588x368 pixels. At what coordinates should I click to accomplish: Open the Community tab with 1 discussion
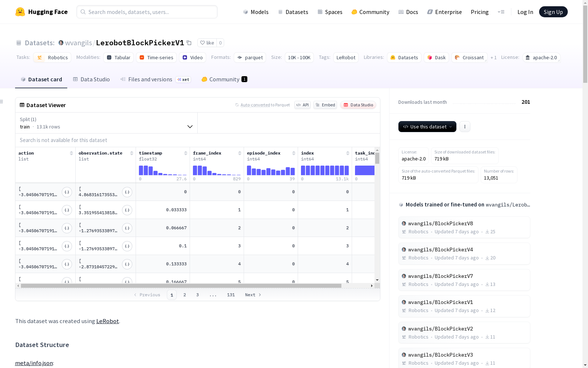click(x=224, y=79)
